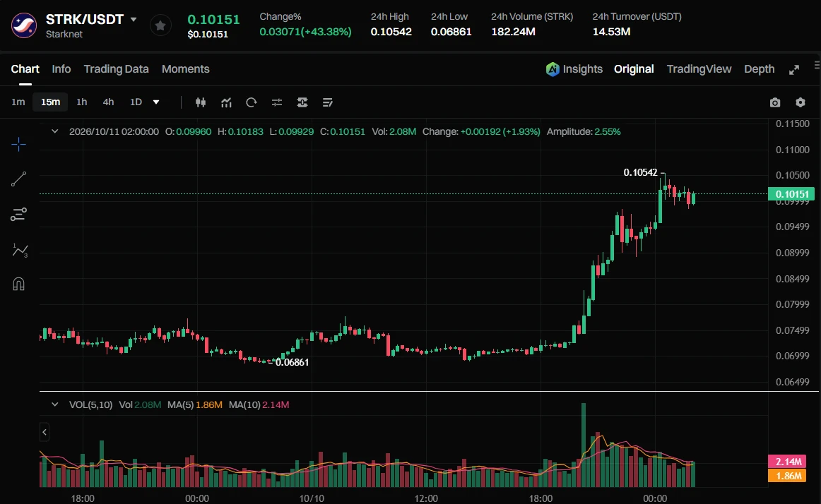821x504 pixels.
Task: Select the 15m timeframe
Action: click(51, 102)
